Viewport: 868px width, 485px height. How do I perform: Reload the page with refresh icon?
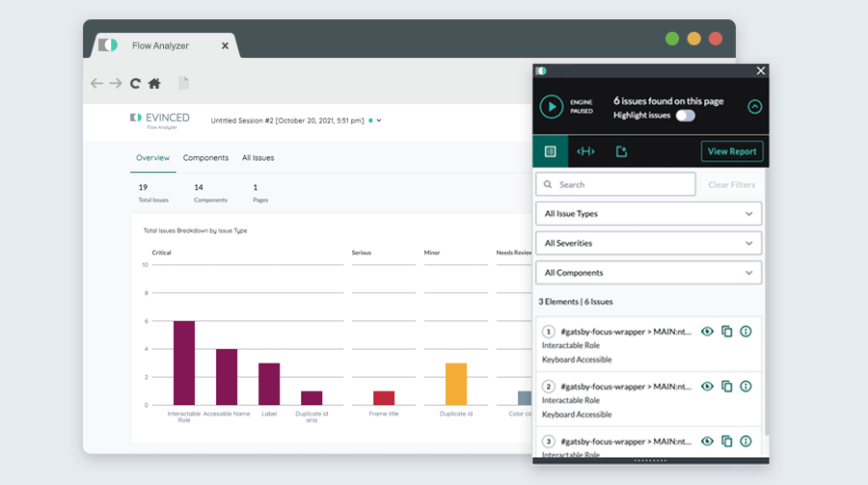(135, 84)
